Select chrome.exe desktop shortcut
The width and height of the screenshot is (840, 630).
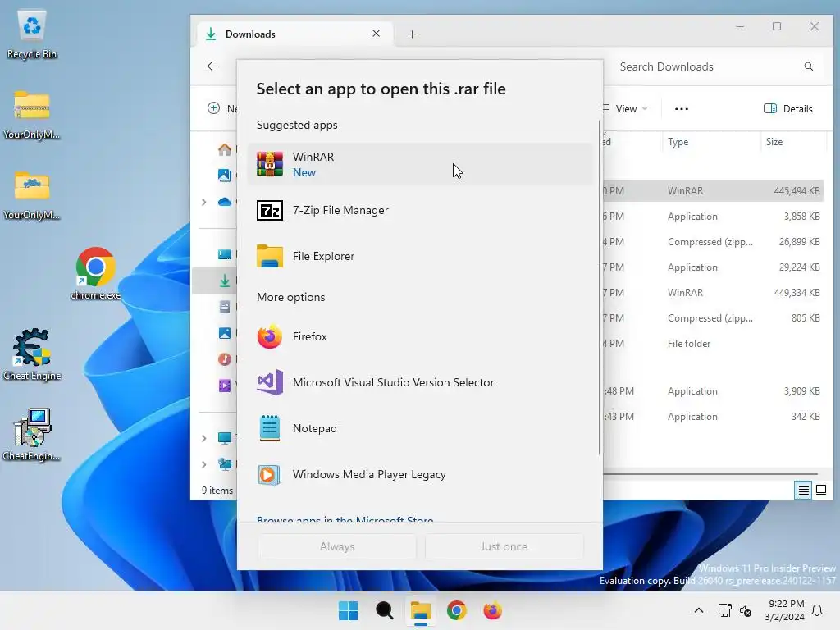[95, 274]
